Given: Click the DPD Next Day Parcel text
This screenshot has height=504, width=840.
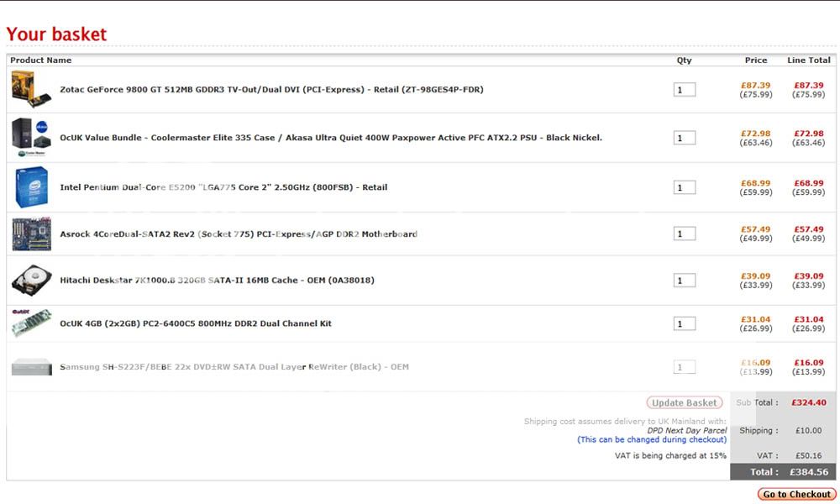Looking at the screenshot, I should coord(687,431).
